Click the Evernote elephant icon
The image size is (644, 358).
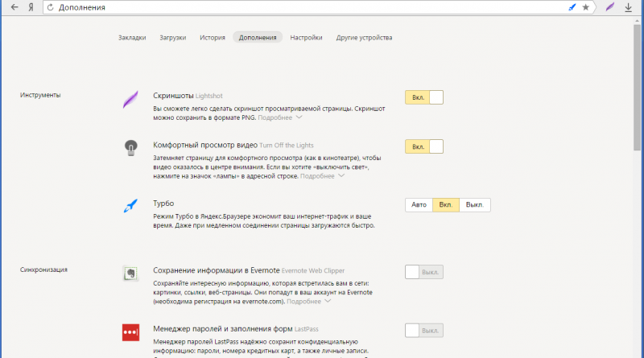pos(130,273)
